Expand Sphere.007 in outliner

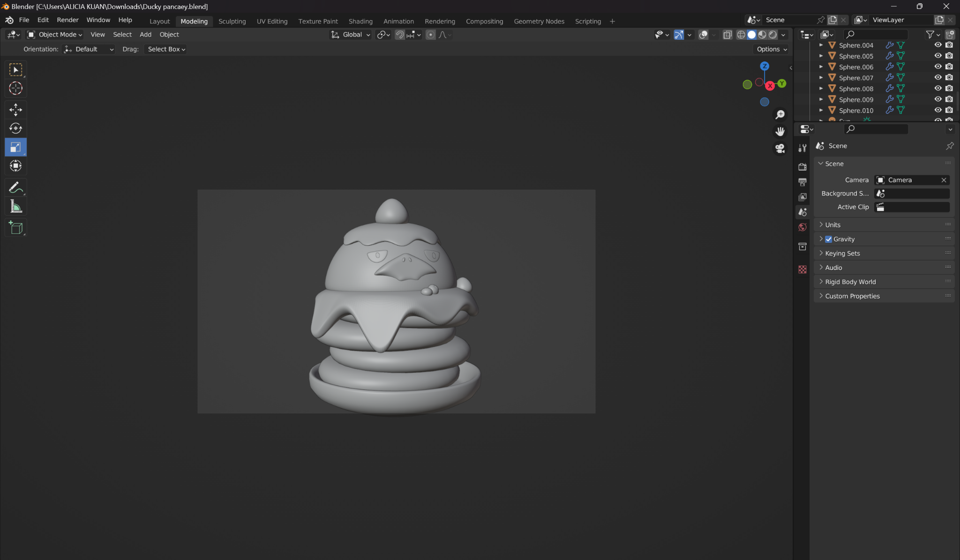click(821, 78)
